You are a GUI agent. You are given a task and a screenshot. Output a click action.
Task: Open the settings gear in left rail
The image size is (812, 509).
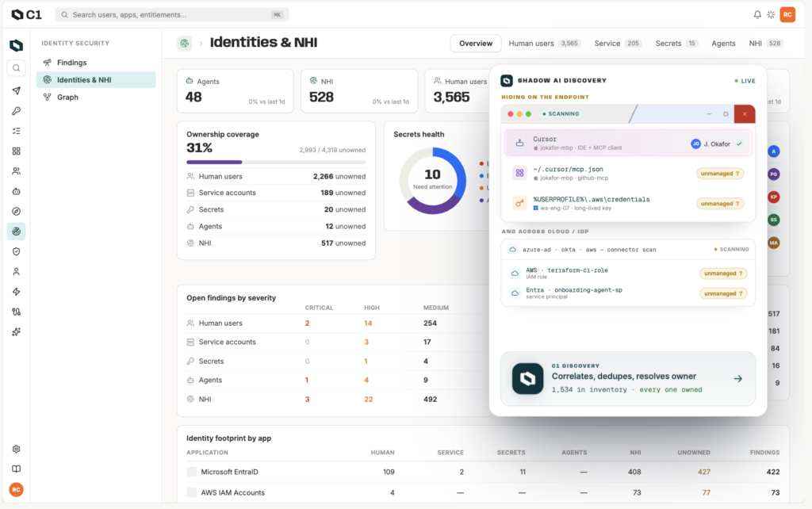(x=16, y=449)
